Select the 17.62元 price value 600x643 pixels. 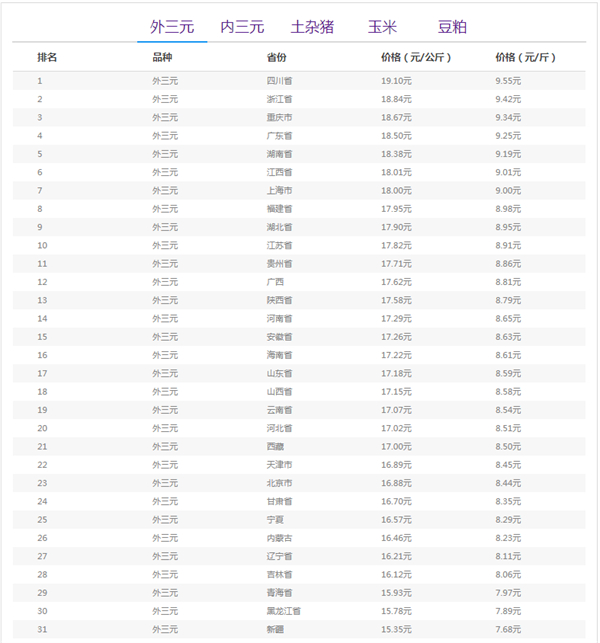coord(396,282)
